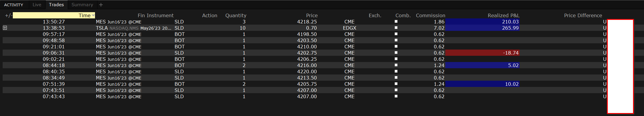Click the Realized P&L column header
The width and height of the screenshot is (644, 116).
[x=504, y=15]
